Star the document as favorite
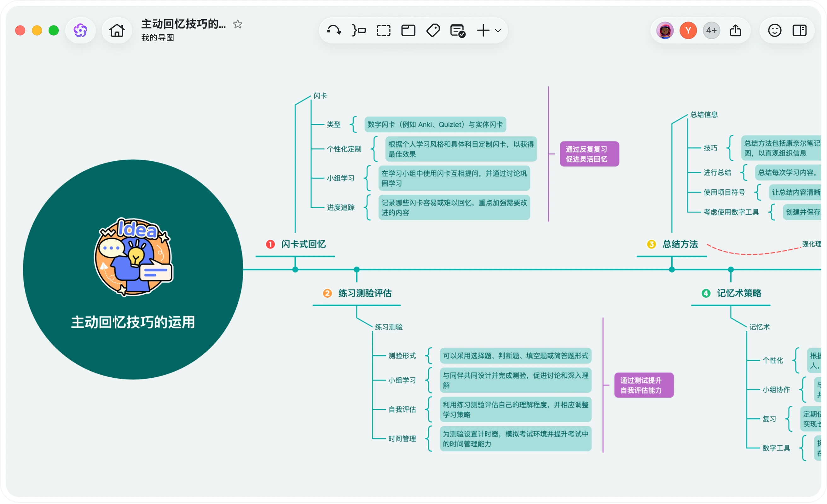 238,24
